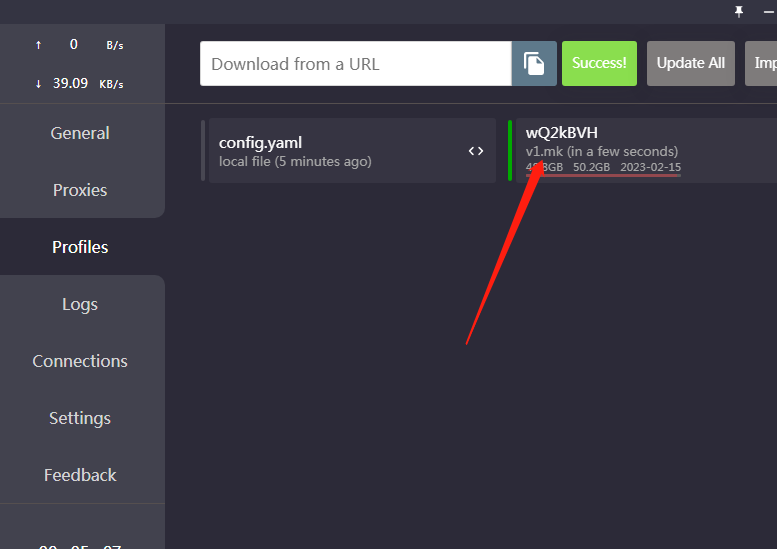Open the General tab
Image resolution: width=777 pixels, height=549 pixels.
tap(80, 133)
